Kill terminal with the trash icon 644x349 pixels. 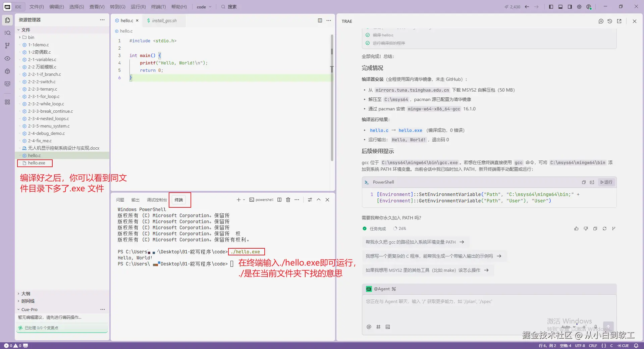(288, 200)
